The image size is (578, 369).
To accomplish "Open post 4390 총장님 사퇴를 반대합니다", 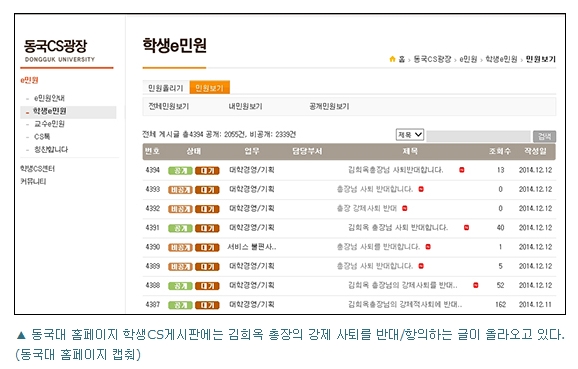I will (379, 247).
